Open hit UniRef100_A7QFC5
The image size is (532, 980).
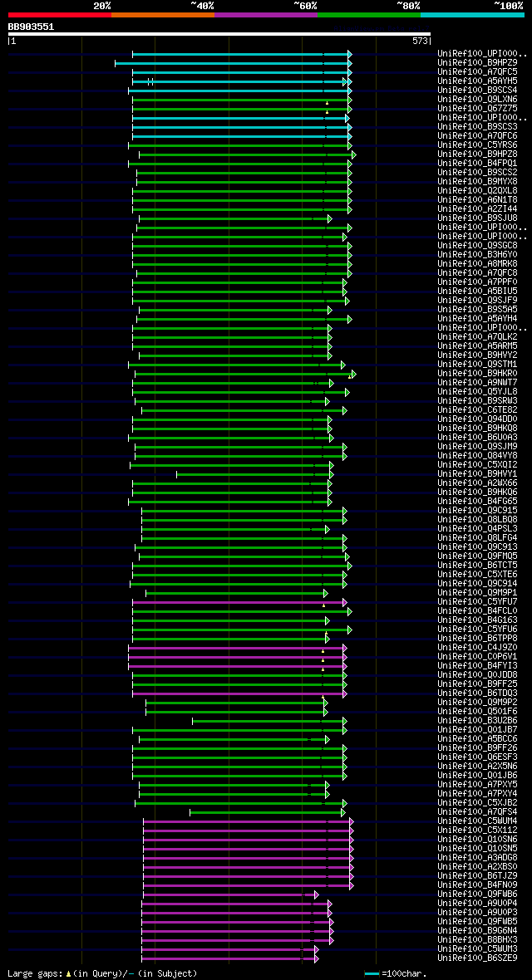(477, 72)
